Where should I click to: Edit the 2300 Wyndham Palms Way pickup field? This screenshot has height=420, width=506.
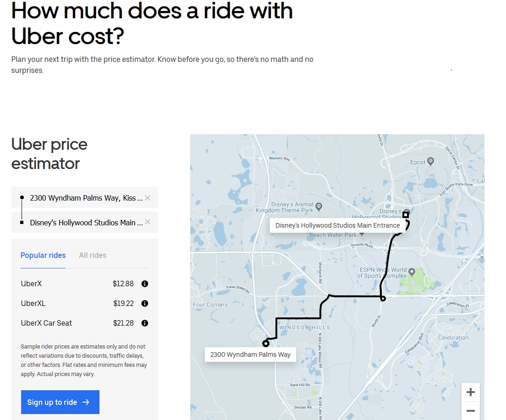[x=84, y=198]
